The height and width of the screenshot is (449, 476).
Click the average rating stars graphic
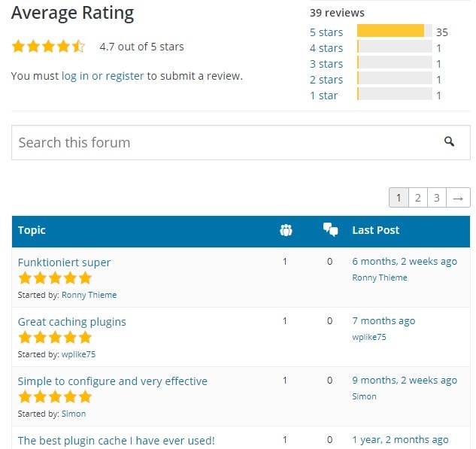click(x=48, y=47)
